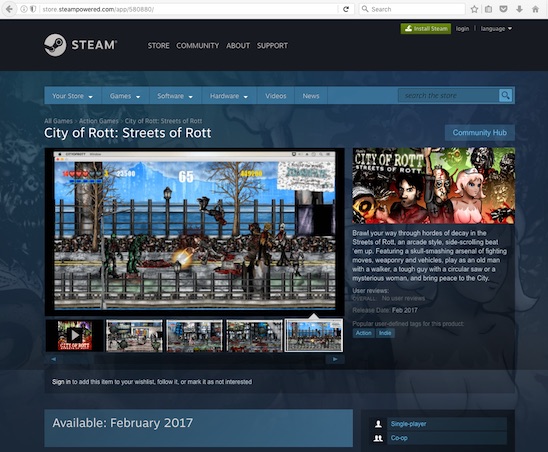
Task: Click the 'No user reviews' text
Action: point(403,298)
